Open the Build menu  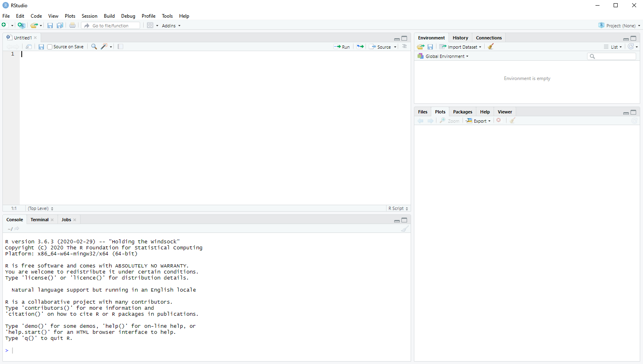pyautogui.click(x=109, y=16)
